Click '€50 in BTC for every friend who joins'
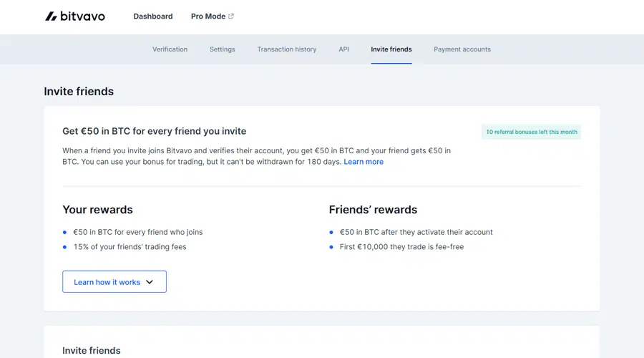 [138, 232]
